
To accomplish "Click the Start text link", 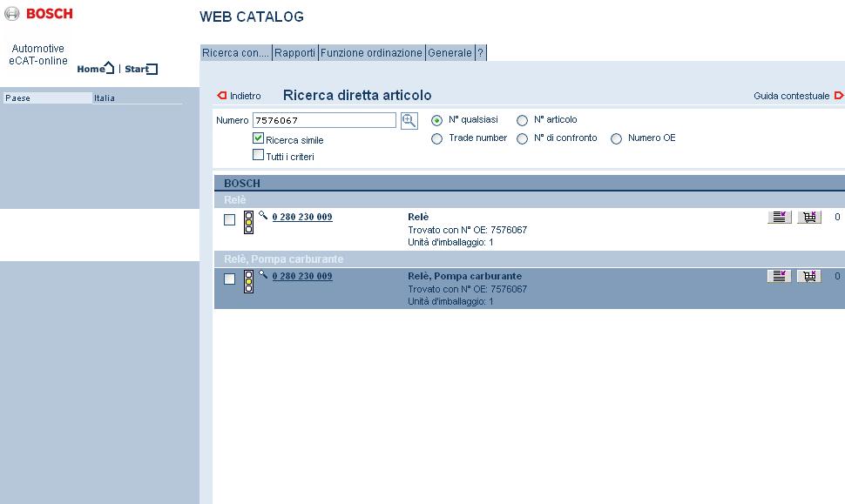I will click(x=136, y=69).
